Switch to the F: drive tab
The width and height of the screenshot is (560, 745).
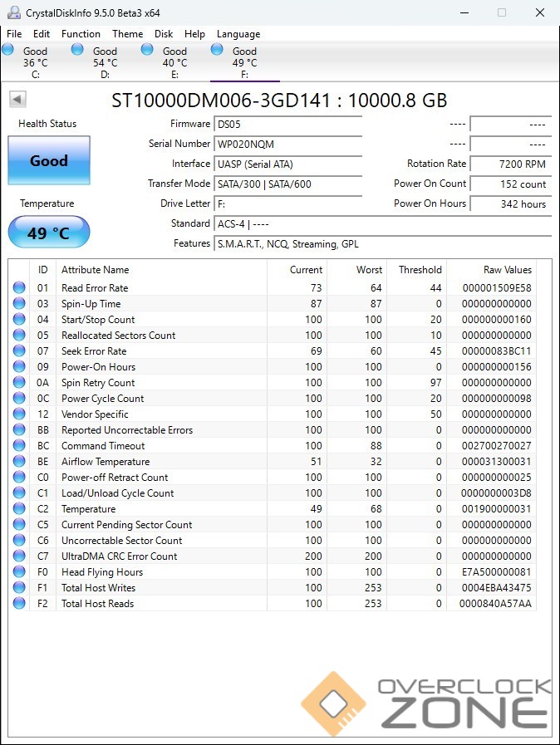(x=244, y=62)
